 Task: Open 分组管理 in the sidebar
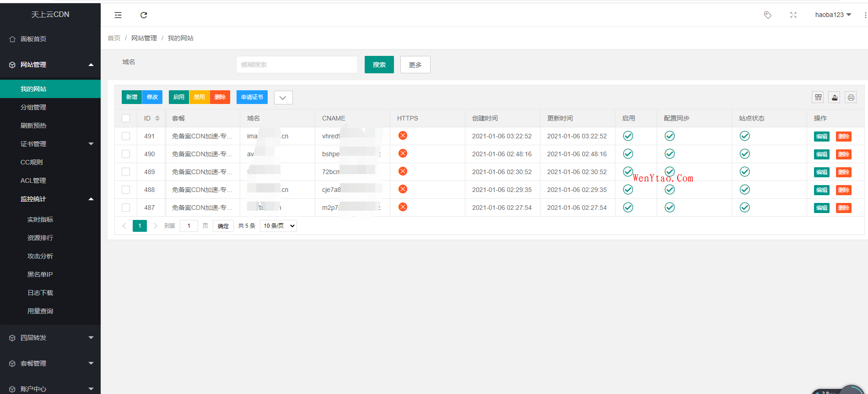pyautogui.click(x=50, y=107)
